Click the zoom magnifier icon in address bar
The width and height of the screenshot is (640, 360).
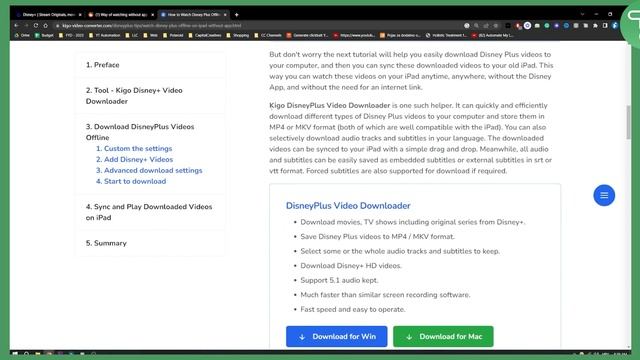[x=476, y=25]
